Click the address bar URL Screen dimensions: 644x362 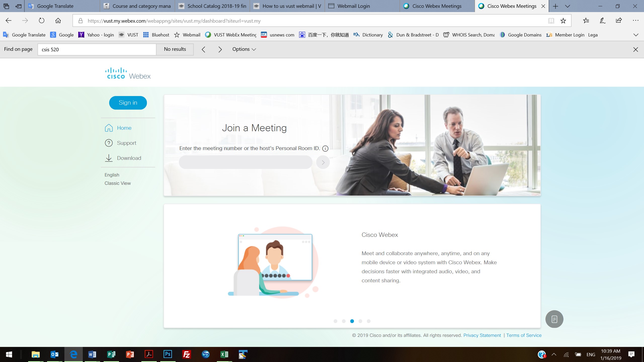[x=174, y=21]
